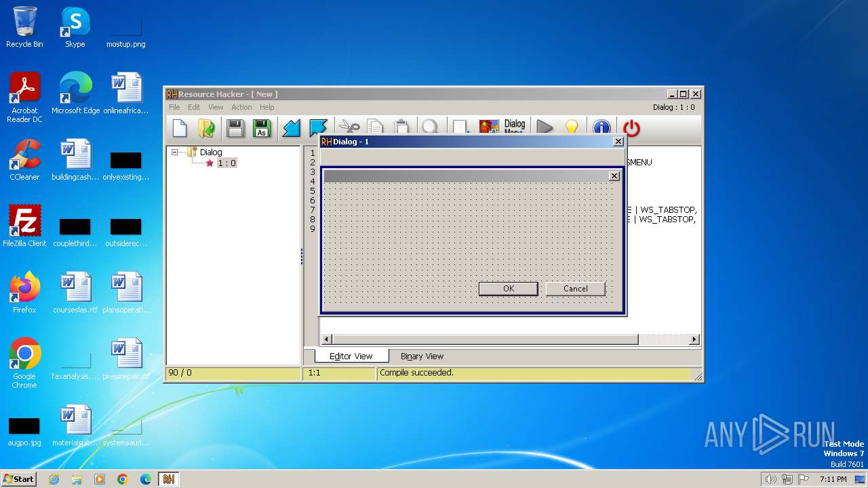Insert a Dialog Menu resource
868x488 pixels.
[x=515, y=126]
